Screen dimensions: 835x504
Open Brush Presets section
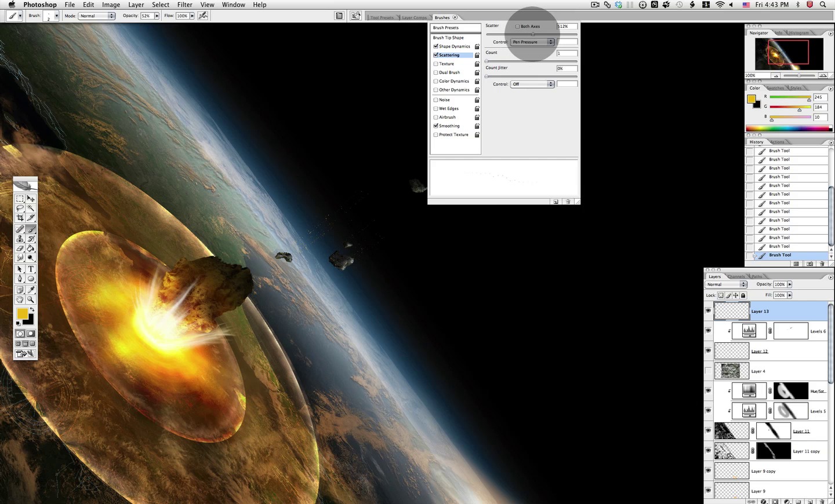point(455,28)
